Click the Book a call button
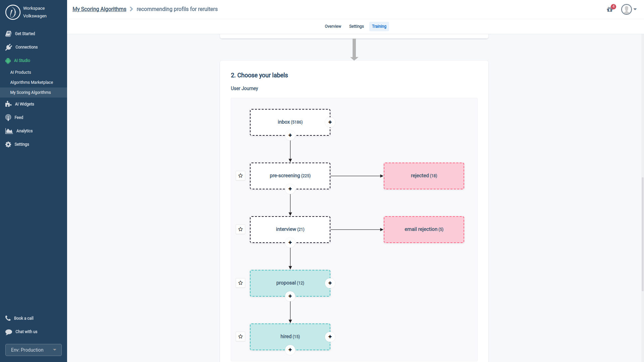This screenshot has height=362, width=644. tap(23, 318)
